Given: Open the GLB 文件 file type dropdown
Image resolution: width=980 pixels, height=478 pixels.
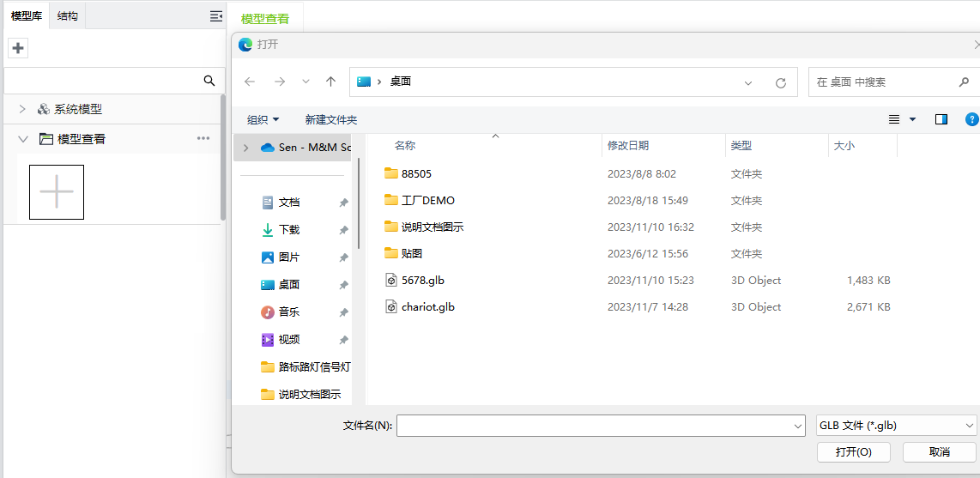Looking at the screenshot, I should pos(896,425).
